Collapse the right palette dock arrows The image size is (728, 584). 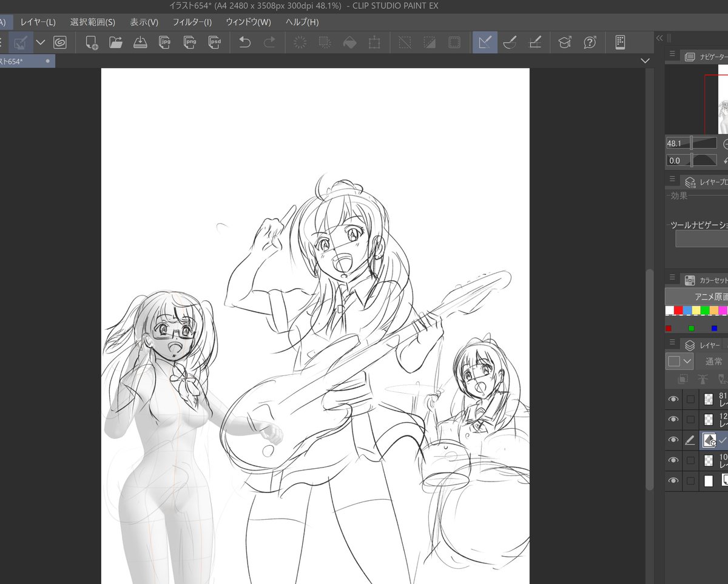coord(659,38)
